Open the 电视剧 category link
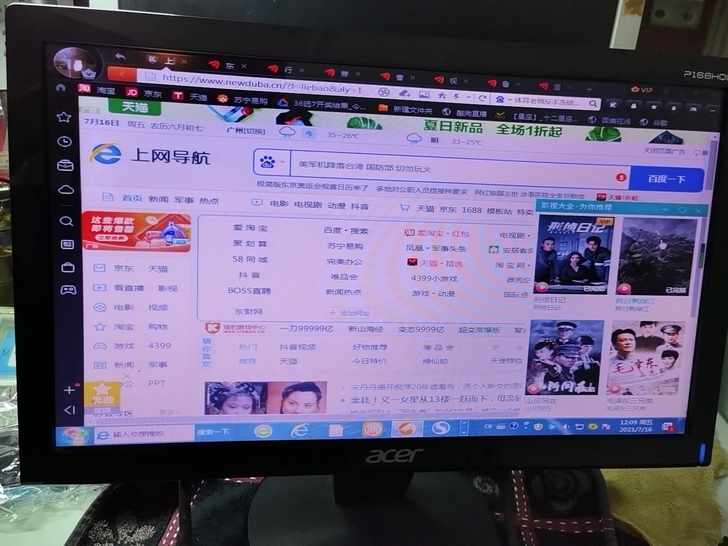 pos(308,204)
